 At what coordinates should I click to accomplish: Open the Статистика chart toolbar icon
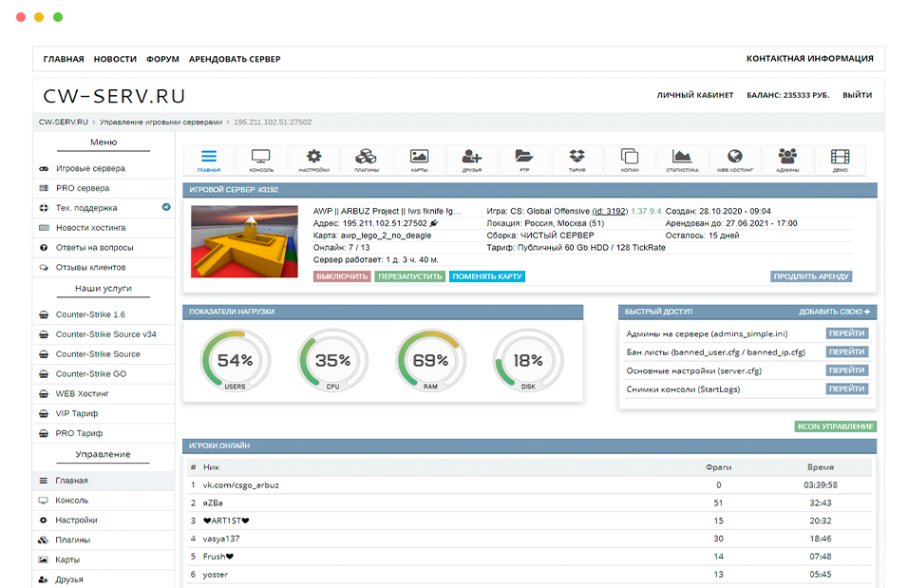682,160
